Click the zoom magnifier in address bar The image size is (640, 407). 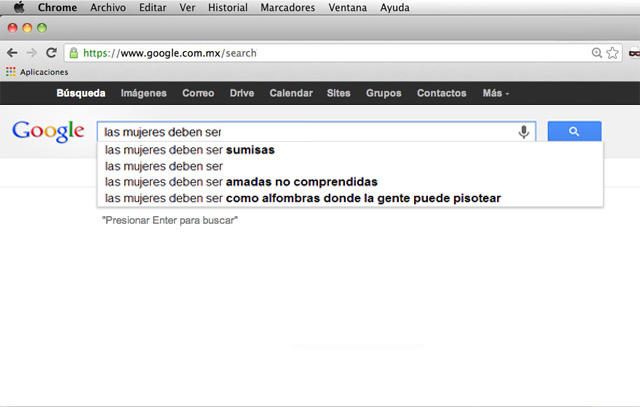(x=597, y=53)
